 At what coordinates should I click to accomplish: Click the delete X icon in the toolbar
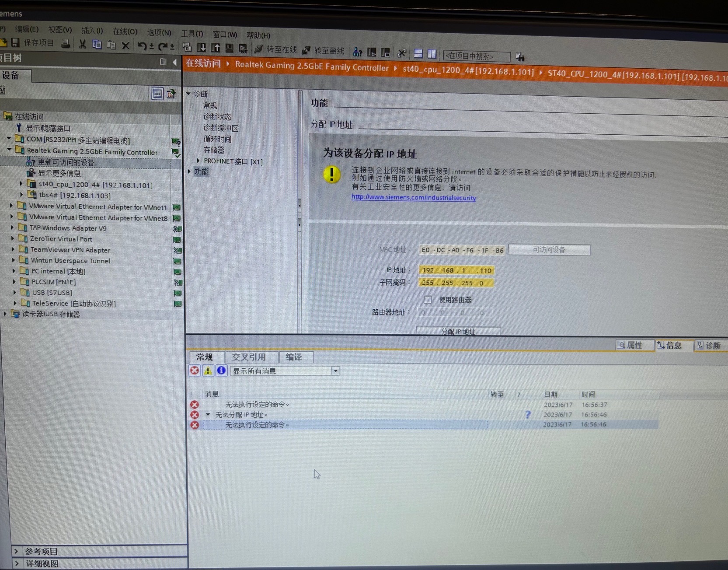point(125,45)
